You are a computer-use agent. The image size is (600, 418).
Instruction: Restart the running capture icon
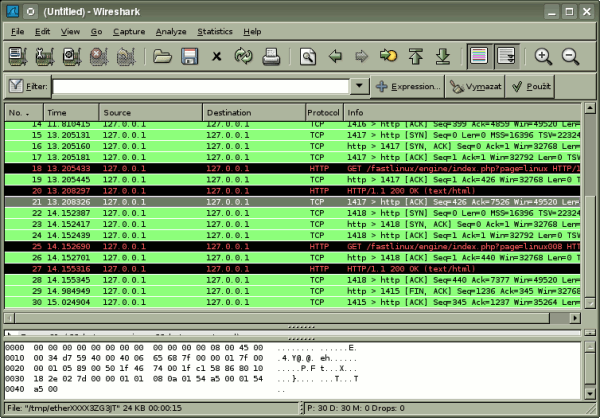126,57
